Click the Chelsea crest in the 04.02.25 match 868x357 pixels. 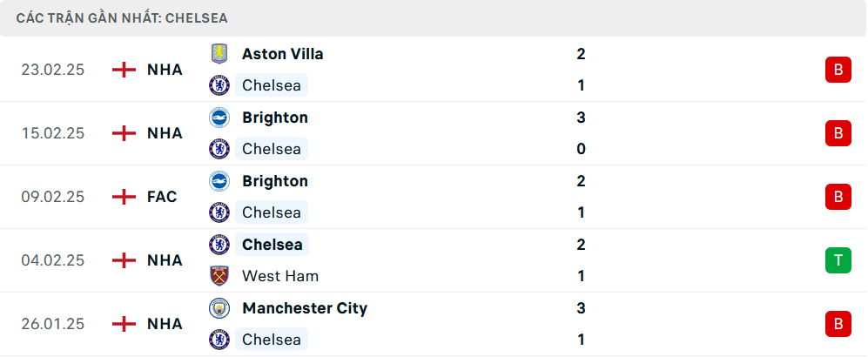point(219,245)
